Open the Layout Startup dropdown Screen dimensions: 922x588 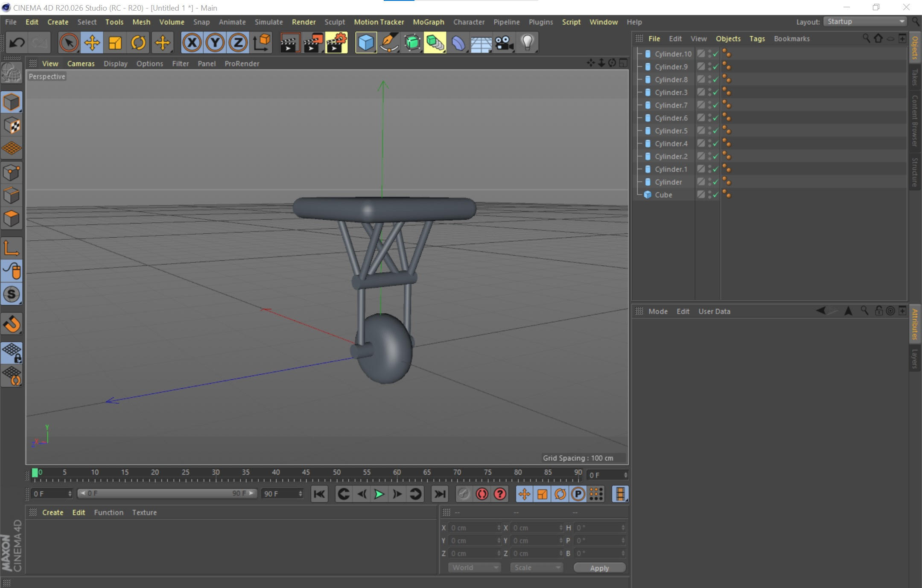866,22
